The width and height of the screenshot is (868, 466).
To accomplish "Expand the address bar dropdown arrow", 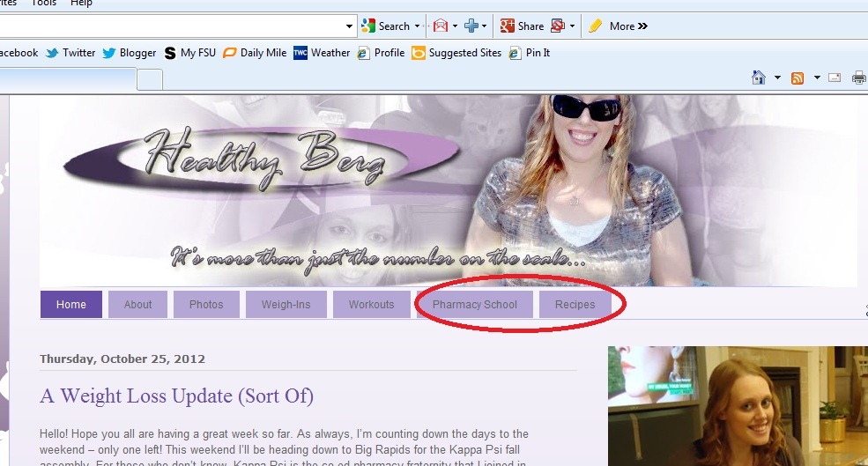I will (349, 26).
